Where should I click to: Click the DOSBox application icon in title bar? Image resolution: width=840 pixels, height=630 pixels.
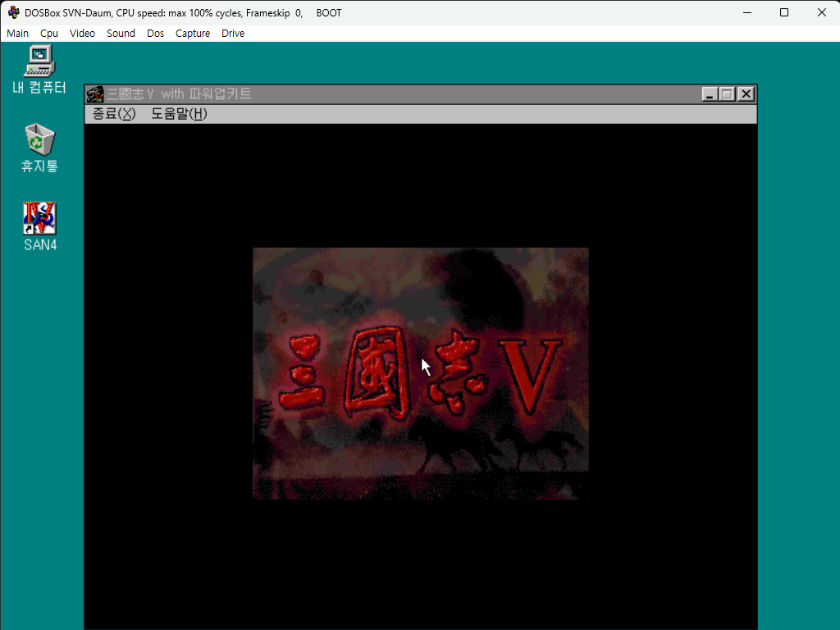coord(13,12)
